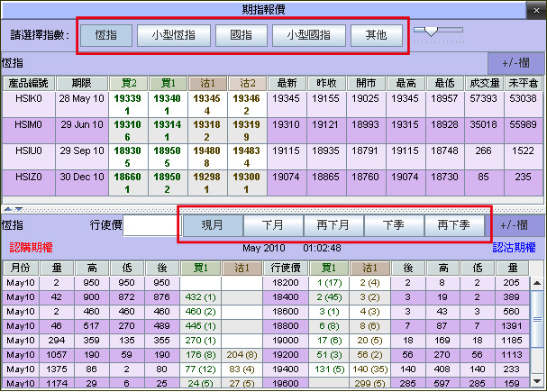Viewport: 547px width, 392px height.
Task: Click the 成交量 column header
Action: click(x=484, y=83)
